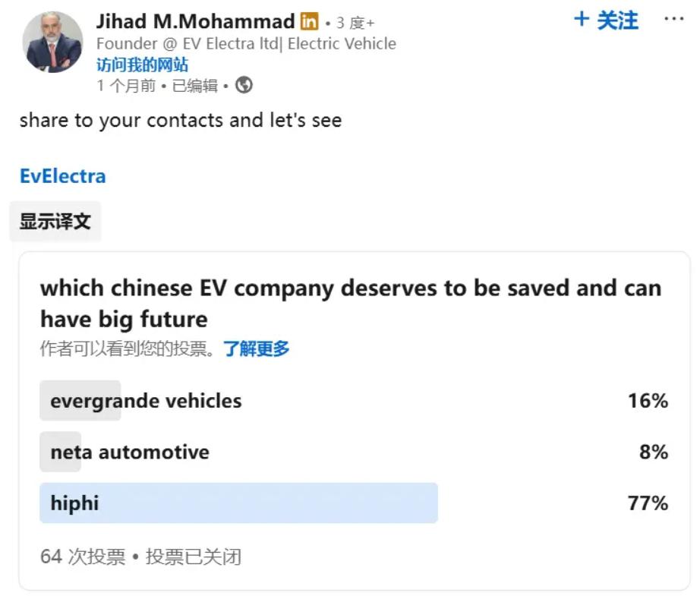Screen dimensions: 700x596
Task: Follow the author with 关注 button
Action: tap(607, 20)
